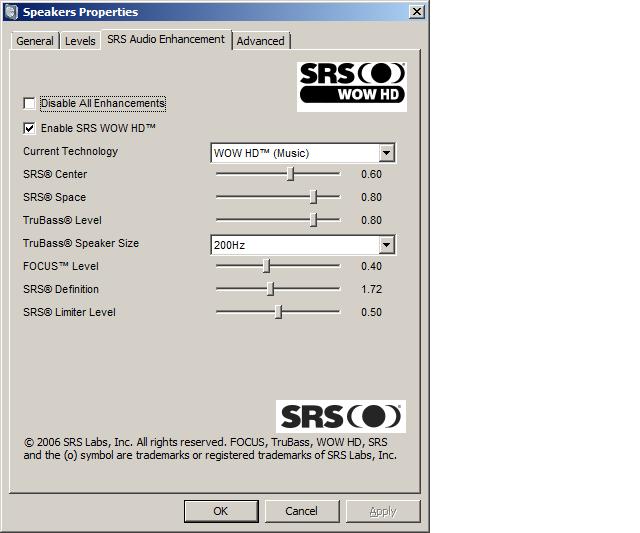Click the Cancel button
This screenshot has height=533, width=640.
pyautogui.click(x=302, y=511)
